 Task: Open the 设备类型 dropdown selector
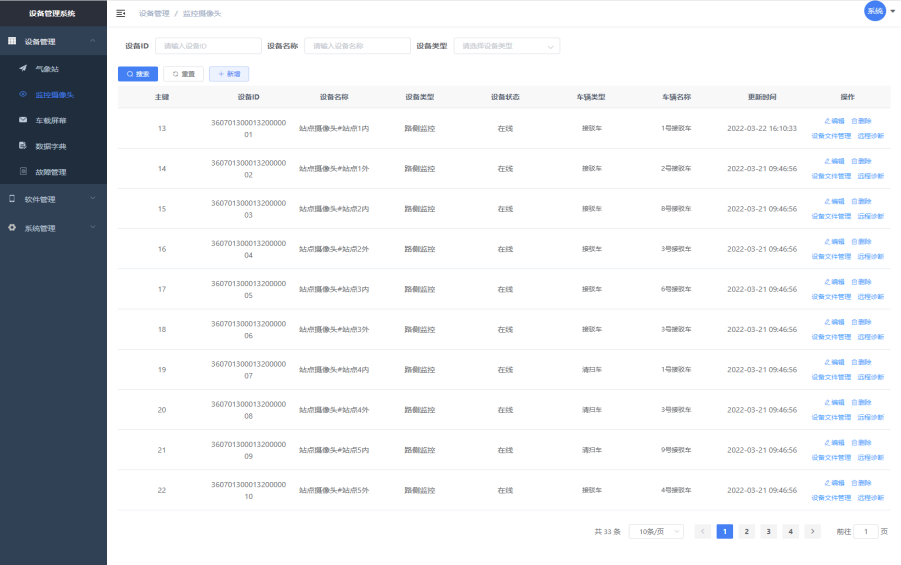507,45
